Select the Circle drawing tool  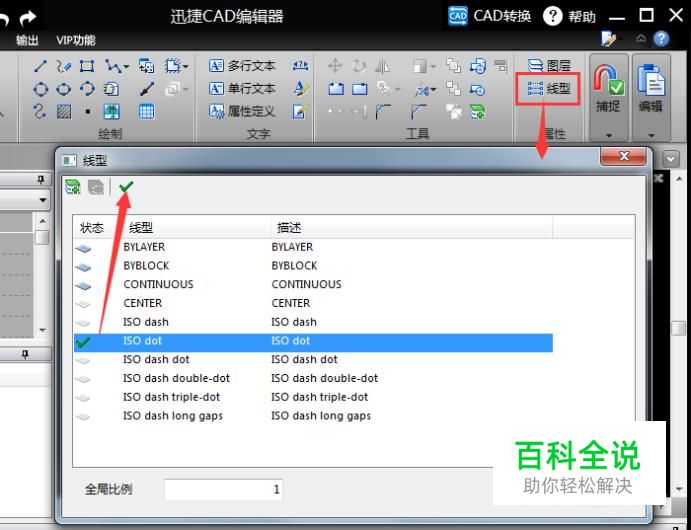(41, 89)
